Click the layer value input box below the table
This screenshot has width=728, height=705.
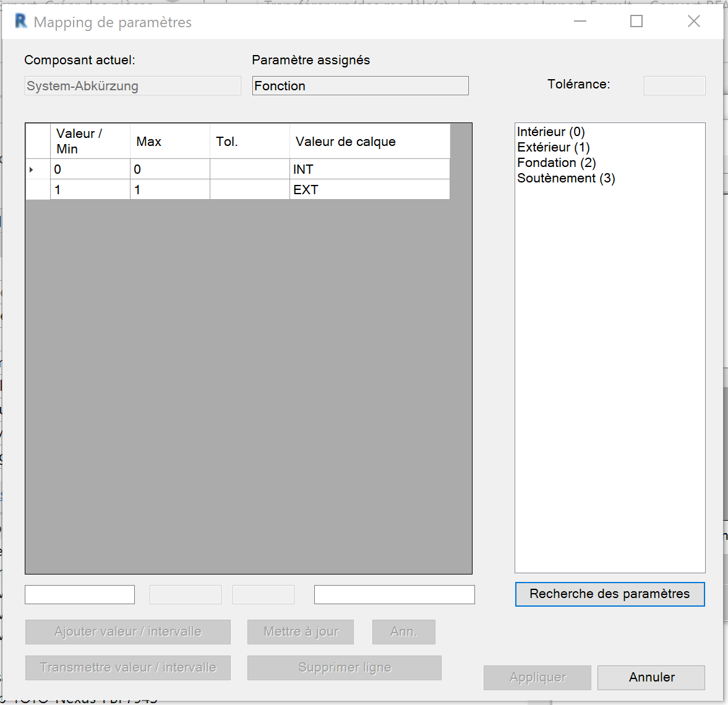(x=394, y=594)
